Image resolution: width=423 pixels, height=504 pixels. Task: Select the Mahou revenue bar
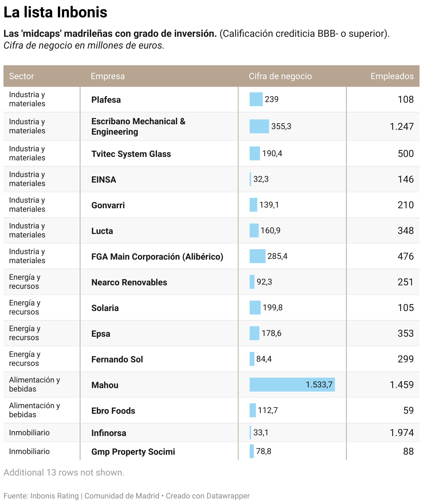pos(292,385)
